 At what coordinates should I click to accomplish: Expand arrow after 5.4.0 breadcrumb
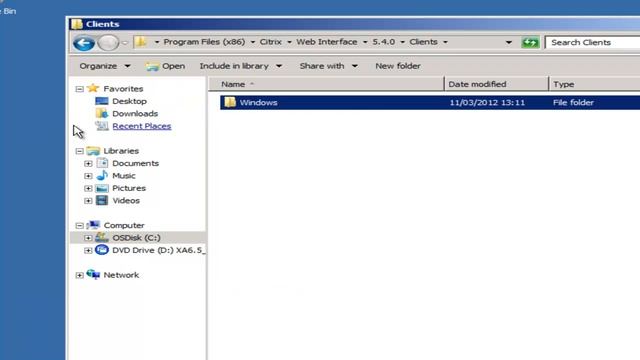coord(402,42)
